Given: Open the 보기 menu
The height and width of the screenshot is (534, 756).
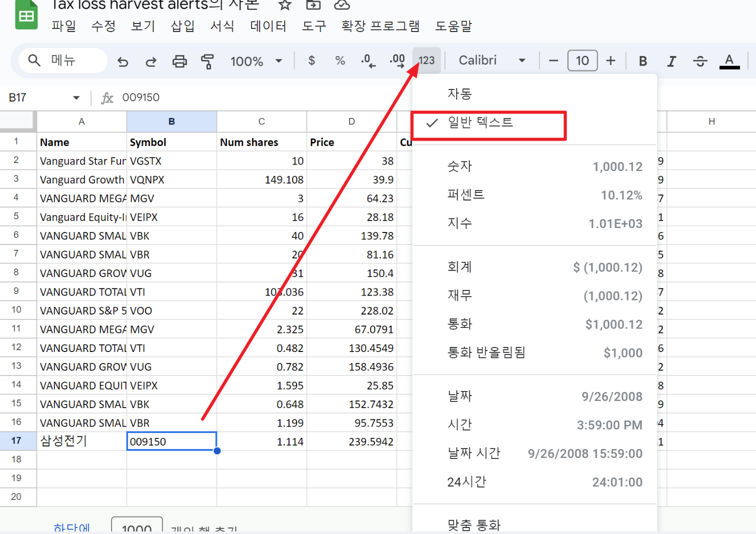Looking at the screenshot, I should pos(143,26).
